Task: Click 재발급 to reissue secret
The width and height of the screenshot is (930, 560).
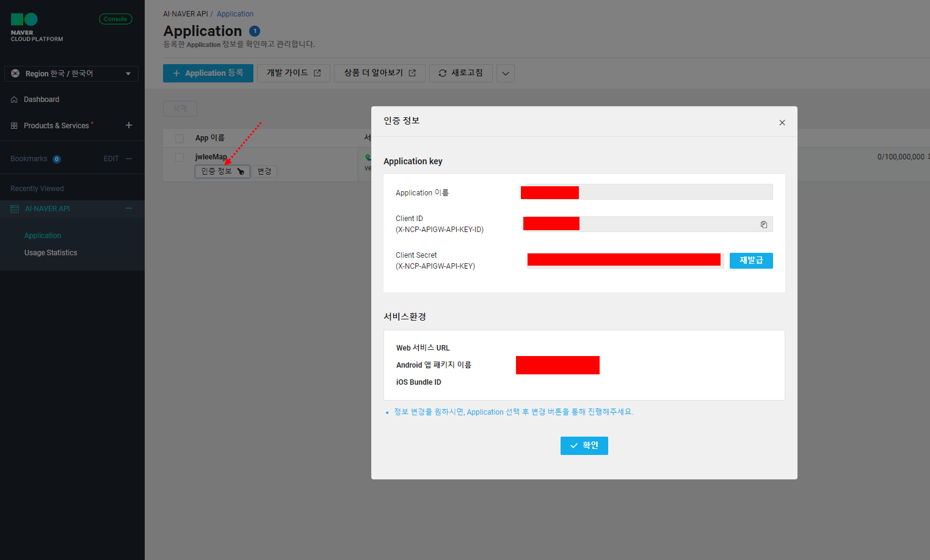Action: [x=751, y=261]
